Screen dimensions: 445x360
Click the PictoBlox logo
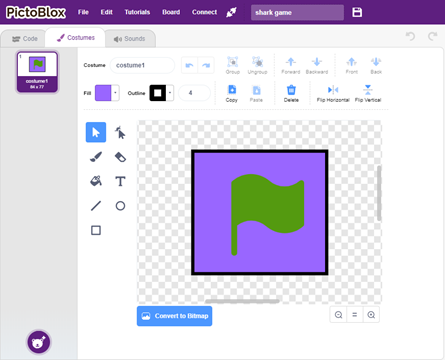pos(36,12)
